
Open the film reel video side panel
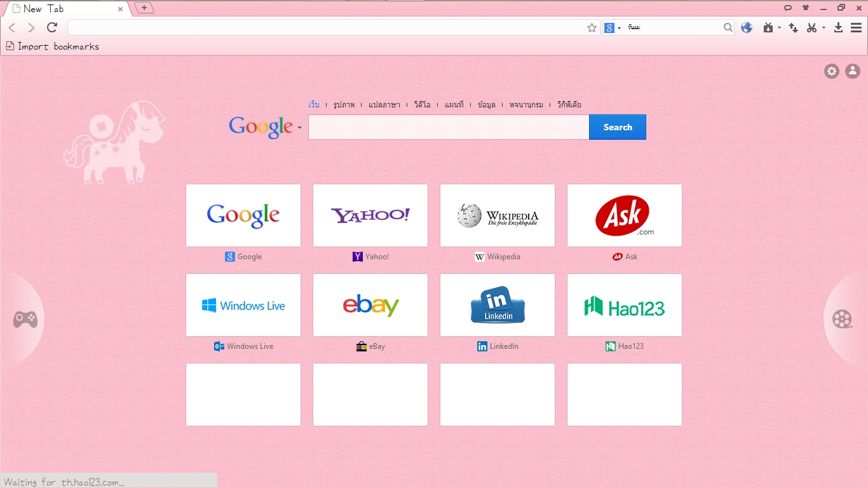(843, 319)
